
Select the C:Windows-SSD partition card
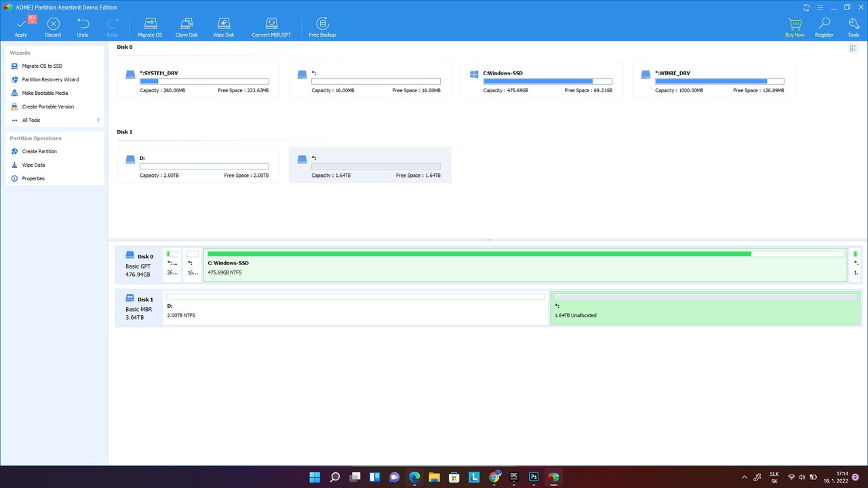[x=542, y=80]
